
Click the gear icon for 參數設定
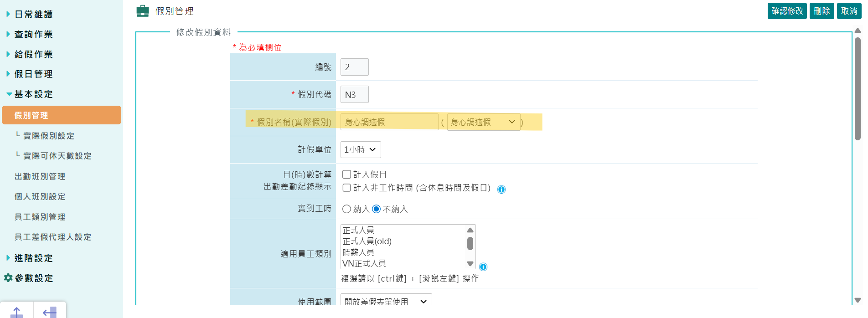pos(8,278)
